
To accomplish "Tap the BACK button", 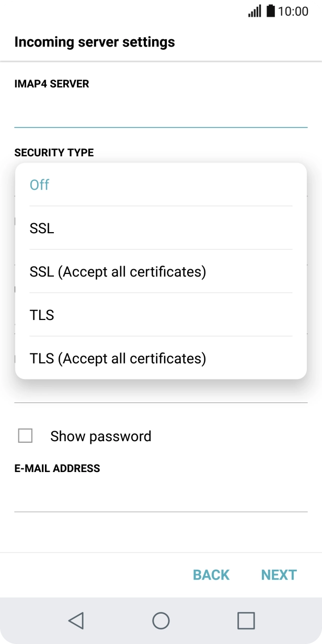I will (211, 574).
